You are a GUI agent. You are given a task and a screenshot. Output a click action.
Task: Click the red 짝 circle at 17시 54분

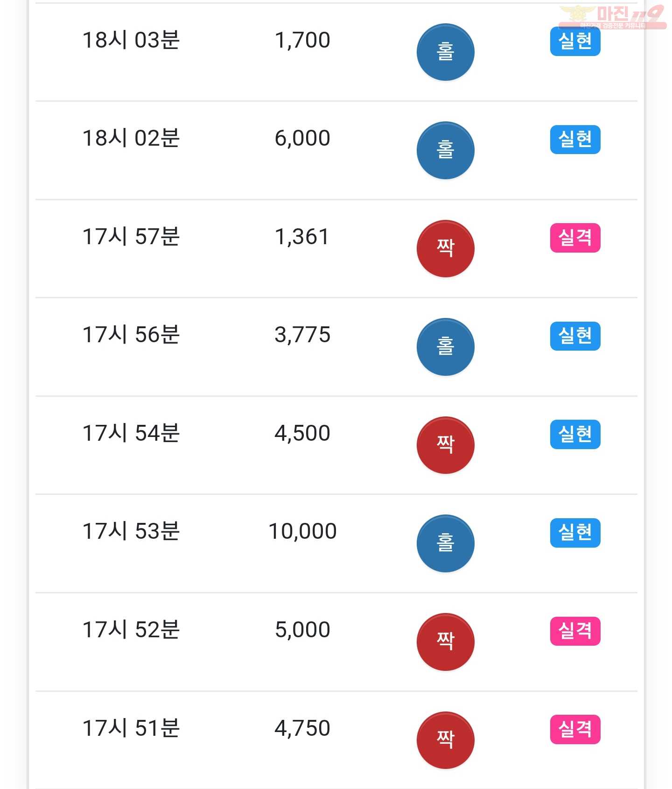(x=445, y=445)
